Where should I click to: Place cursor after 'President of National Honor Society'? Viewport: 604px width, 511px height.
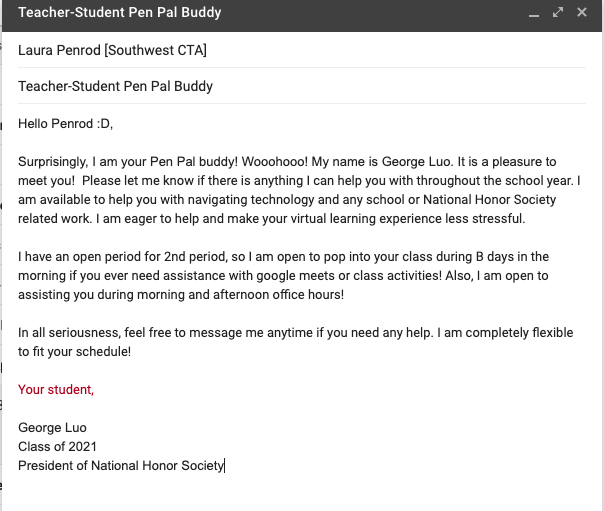pyautogui.click(x=225, y=465)
